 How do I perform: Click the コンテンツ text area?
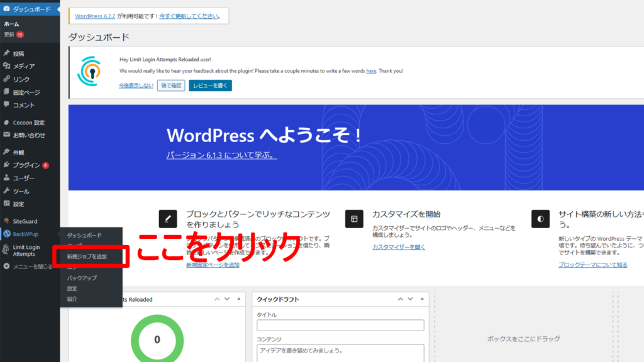coord(340,353)
